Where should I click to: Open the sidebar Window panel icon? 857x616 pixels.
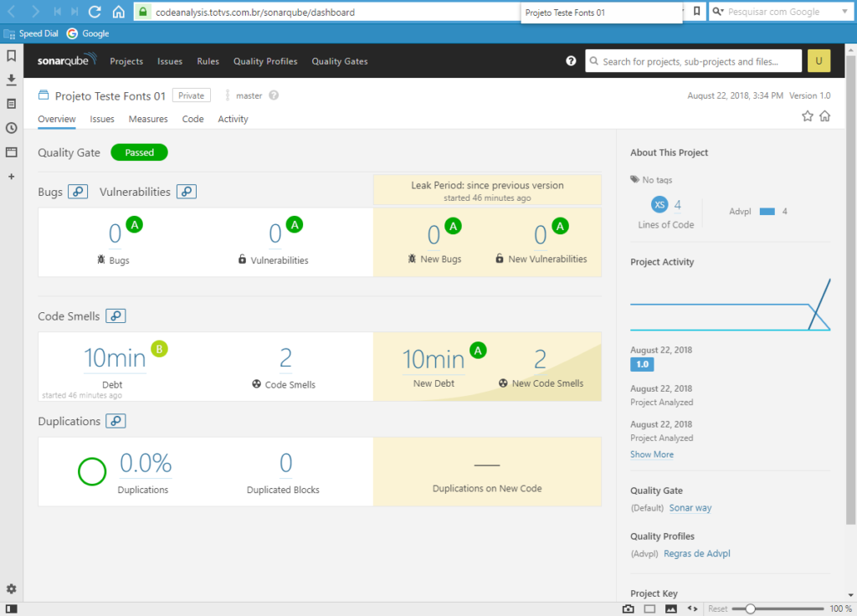(x=12, y=152)
